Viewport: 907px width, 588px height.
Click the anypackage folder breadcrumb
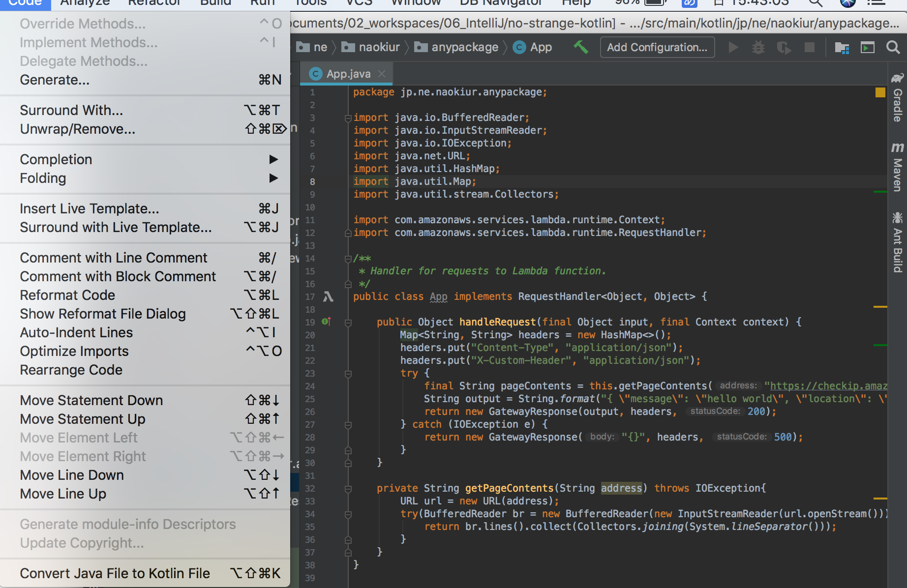tap(456, 47)
